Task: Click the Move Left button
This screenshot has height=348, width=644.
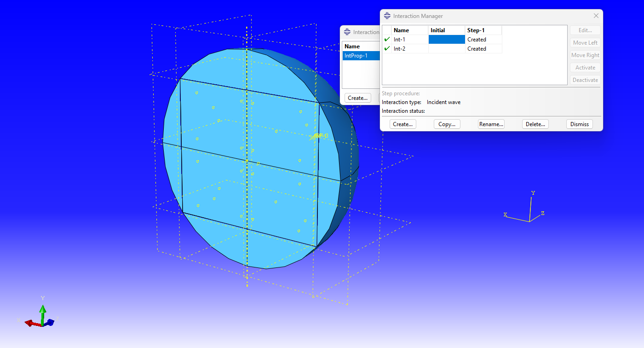Action: coord(585,43)
